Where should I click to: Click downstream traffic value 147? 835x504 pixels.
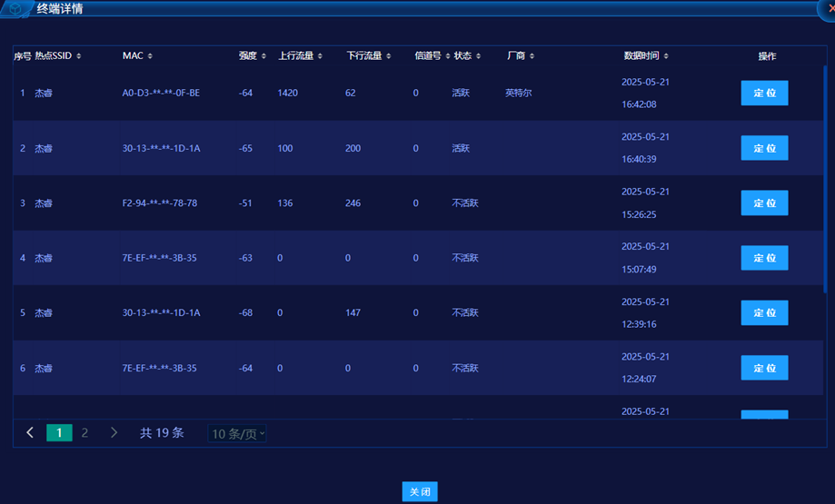(x=353, y=313)
